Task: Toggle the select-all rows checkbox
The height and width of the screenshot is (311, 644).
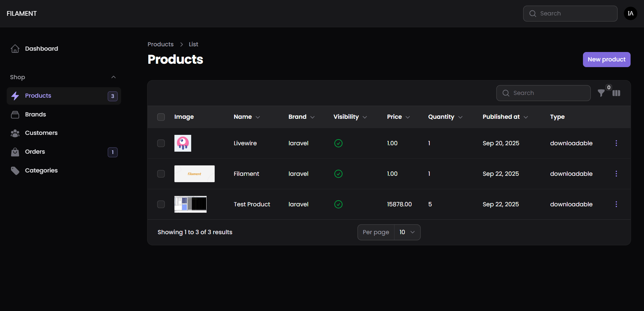Action: click(x=161, y=117)
